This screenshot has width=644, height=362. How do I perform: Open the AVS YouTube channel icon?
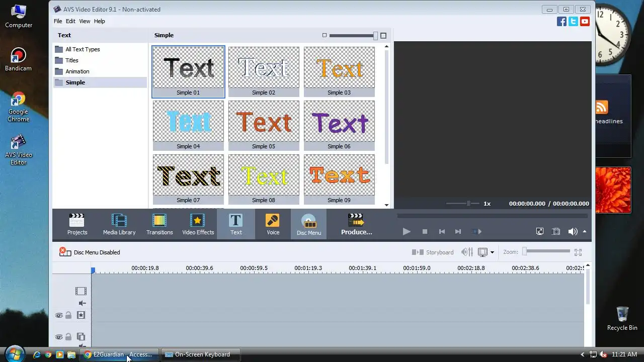[x=585, y=21]
